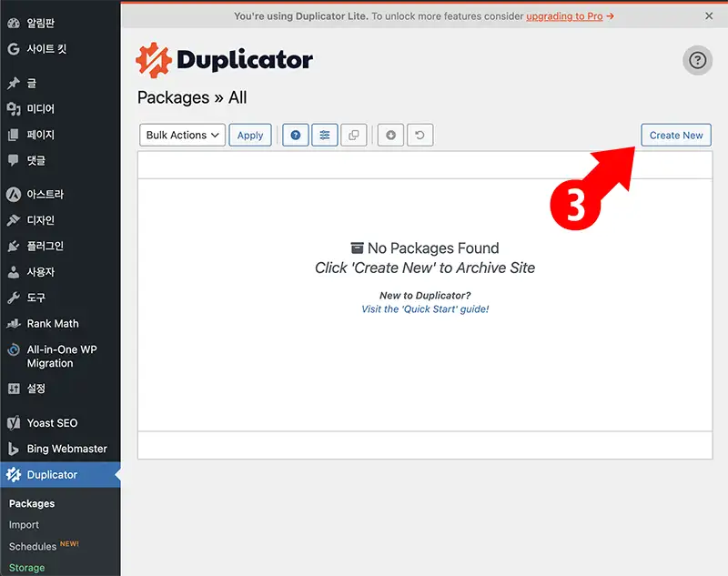The image size is (728, 576).
Task: Click the wrench icon beside 도구
Action: [x=14, y=298]
